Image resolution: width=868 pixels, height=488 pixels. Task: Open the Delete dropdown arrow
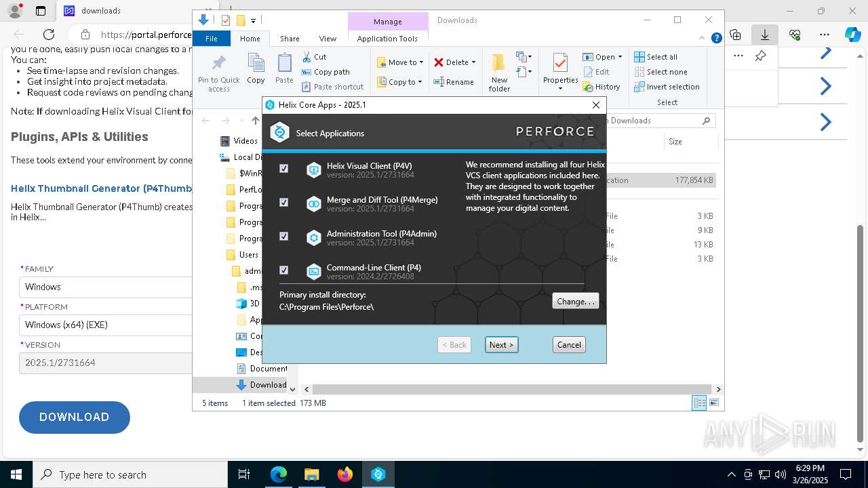click(x=473, y=62)
